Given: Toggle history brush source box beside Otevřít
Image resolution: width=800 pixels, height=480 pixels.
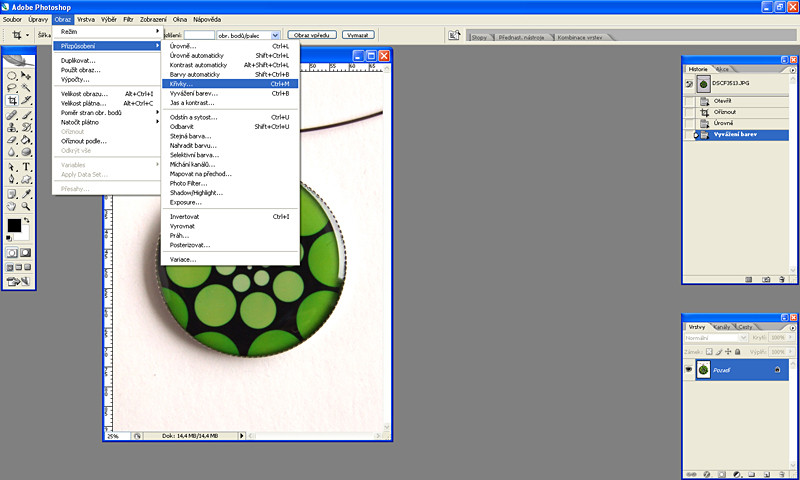Looking at the screenshot, I should [x=689, y=101].
